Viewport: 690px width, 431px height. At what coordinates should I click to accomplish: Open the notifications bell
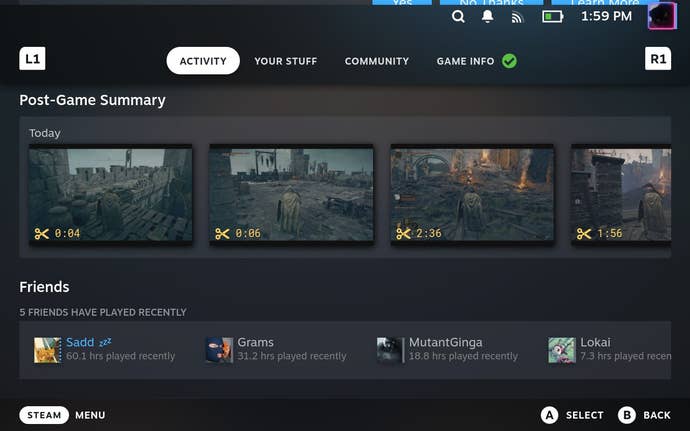click(x=487, y=17)
